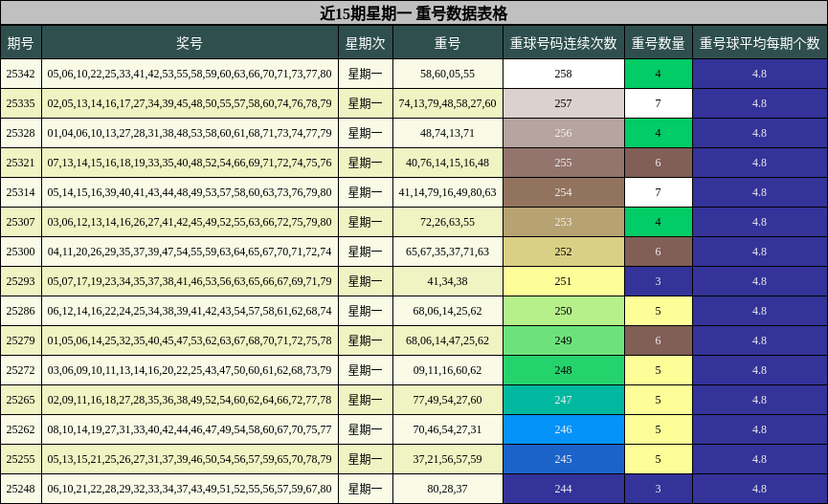Click repeat numbers cell 41,14,79,16,49,80,63
Image resolution: width=828 pixels, height=504 pixels.
click(448, 192)
